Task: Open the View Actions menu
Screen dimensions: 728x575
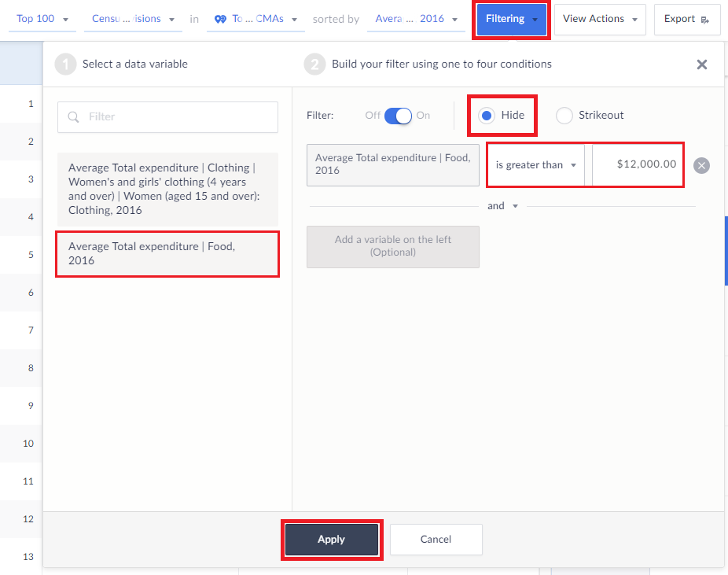Action: [x=600, y=19]
